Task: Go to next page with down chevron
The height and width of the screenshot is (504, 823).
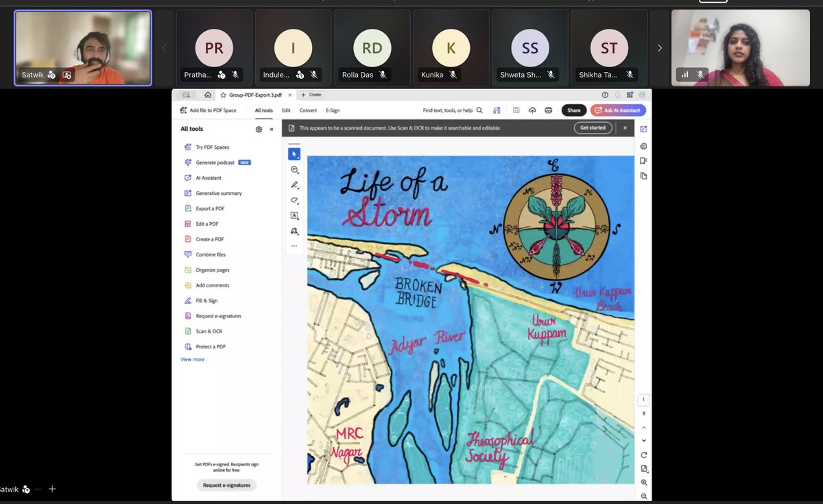Action: (x=643, y=440)
